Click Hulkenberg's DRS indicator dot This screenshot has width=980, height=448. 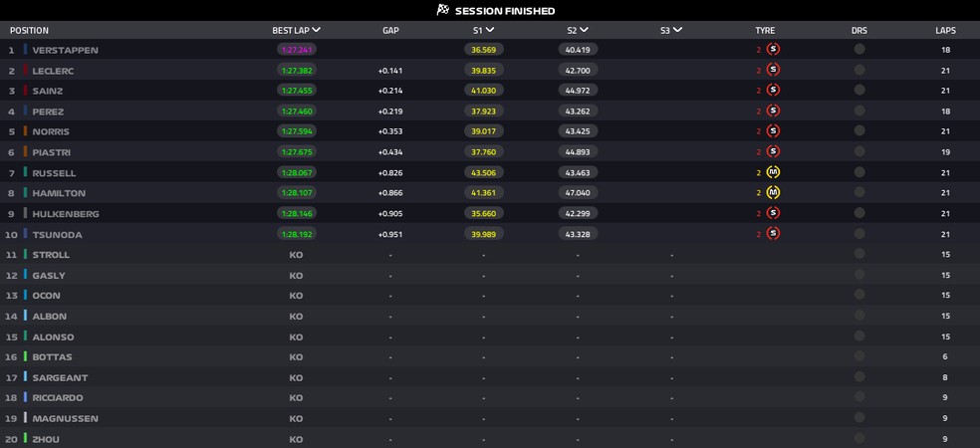click(x=859, y=212)
